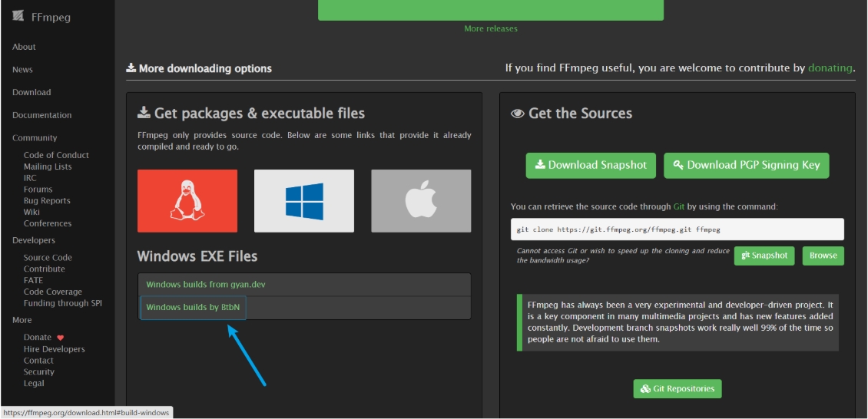This screenshot has width=868, height=419.
Task: Select the Windows logo tile
Action: (304, 200)
